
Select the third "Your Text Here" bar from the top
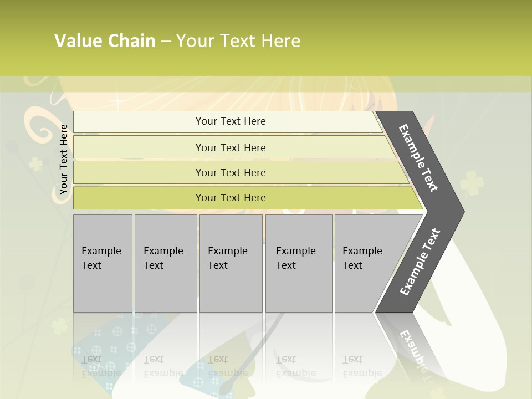(231, 172)
